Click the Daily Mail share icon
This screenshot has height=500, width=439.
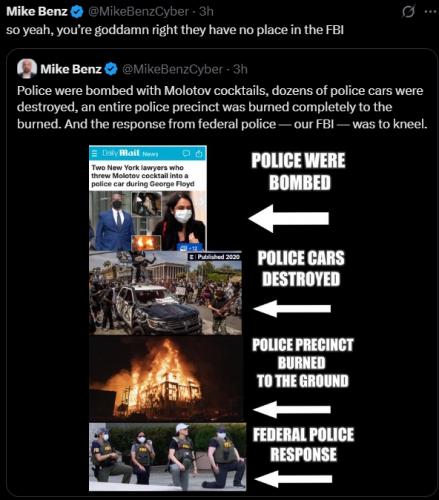[x=199, y=154]
